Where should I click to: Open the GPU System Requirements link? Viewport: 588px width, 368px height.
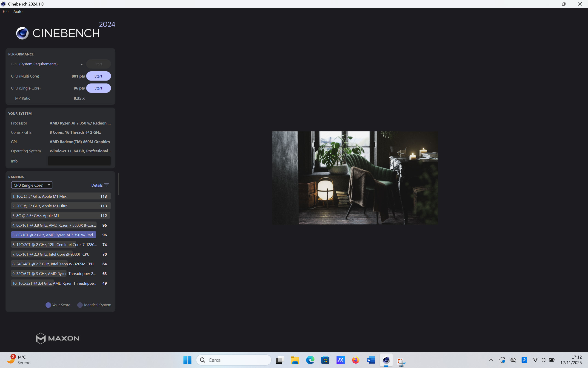click(x=38, y=64)
